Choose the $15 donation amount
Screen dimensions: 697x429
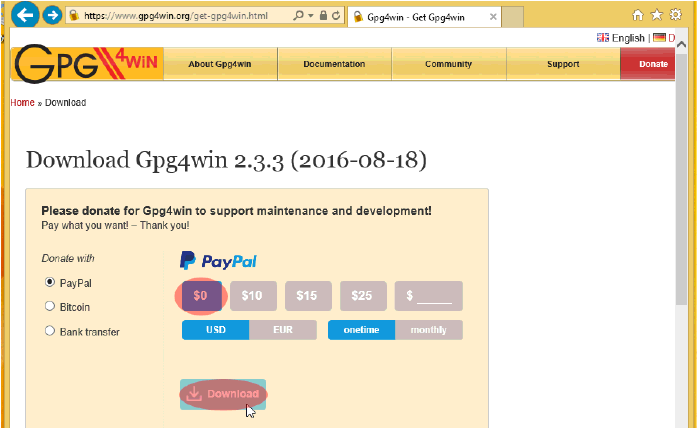(308, 296)
